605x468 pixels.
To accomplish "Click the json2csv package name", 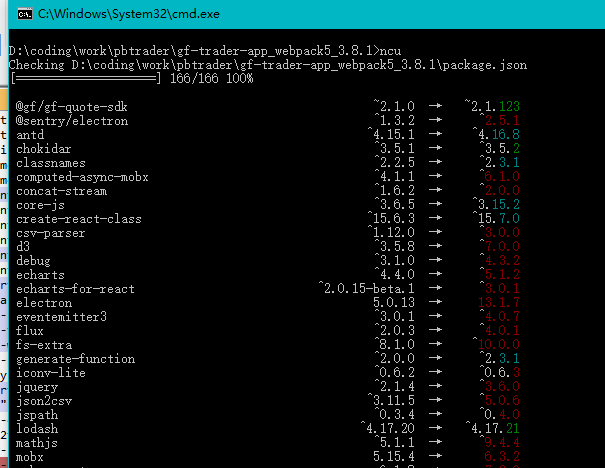I will tap(44, 401).
